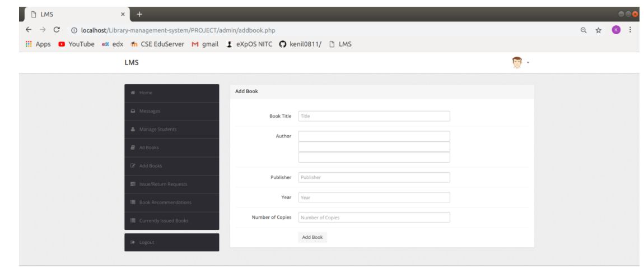
Task: Open Book Recommendations in sidebar
Action: [x=172, y=202]
